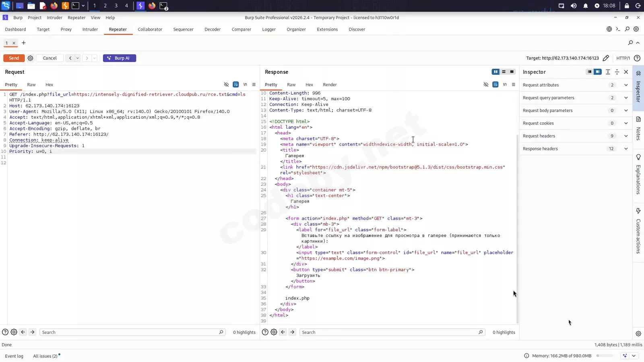
Task: Open side panel settings gear at bottom right
Action: [638, 333]
